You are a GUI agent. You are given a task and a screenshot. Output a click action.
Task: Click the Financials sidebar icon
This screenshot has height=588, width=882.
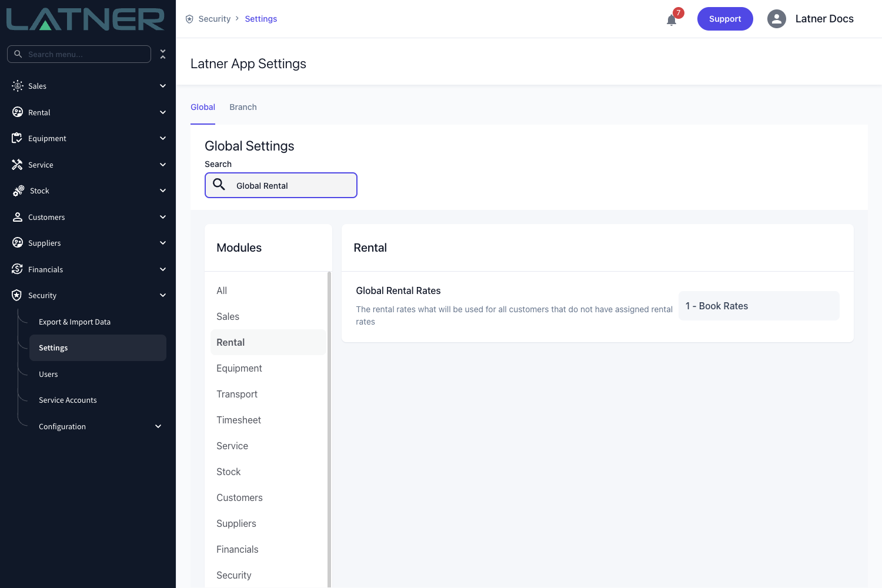point(17,269)
